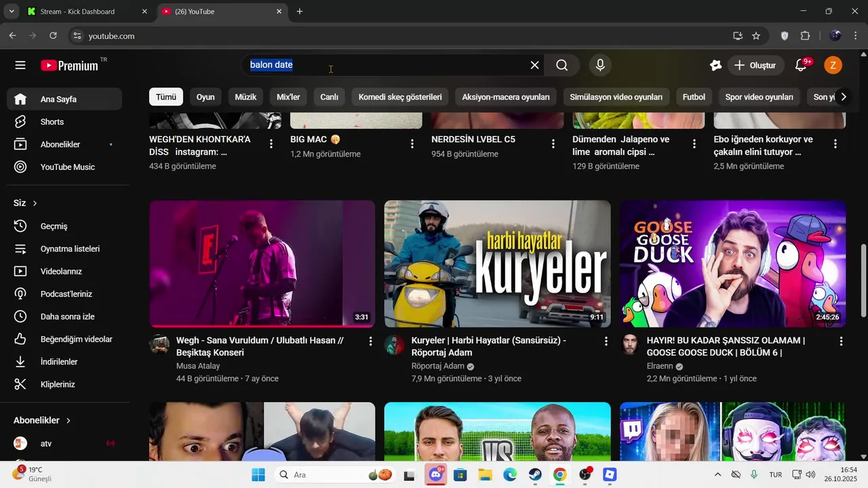Play the Kuryeler Harbi Hayatlar thumbnail
The width and height of the screenshot is (868, 488).
coord(497,264)
